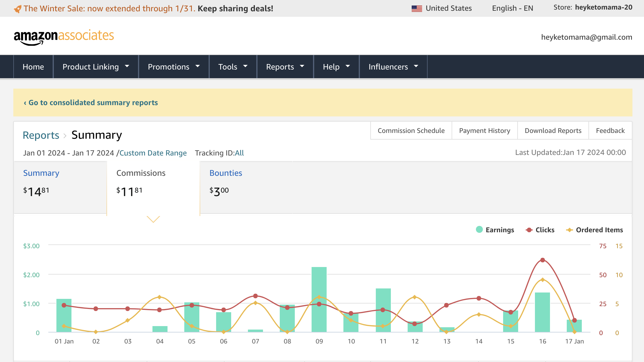The height and width of the screenshot is (362, 644).
Task: Click the earnings bar for 01 Jan
Action: click(64, 315)
